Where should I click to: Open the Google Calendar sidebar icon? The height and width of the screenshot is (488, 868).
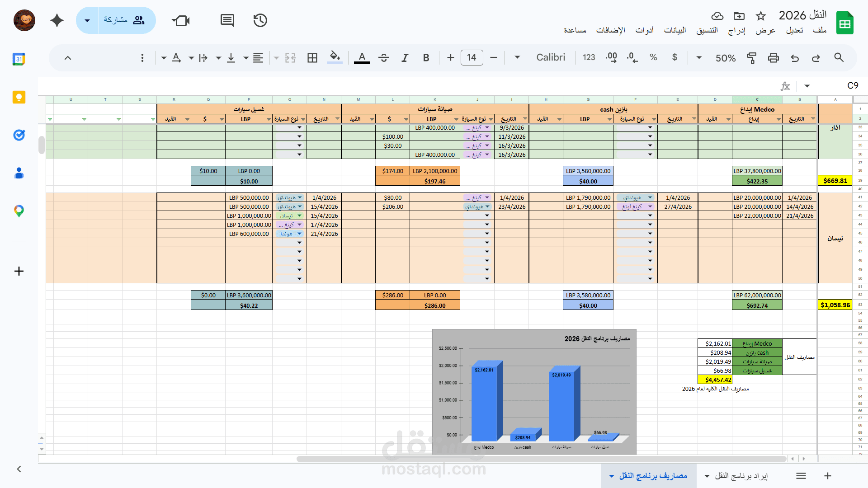(x=19, y=59)
